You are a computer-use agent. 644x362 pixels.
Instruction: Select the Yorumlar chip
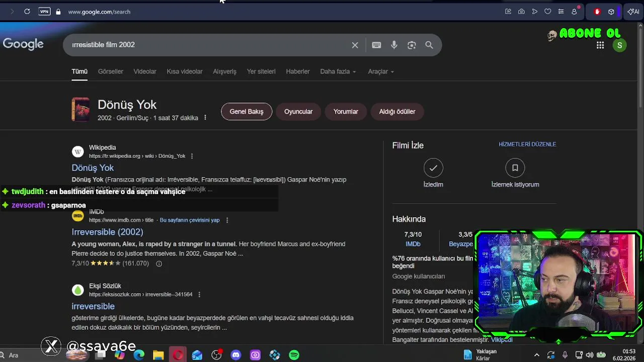point(346,112)
